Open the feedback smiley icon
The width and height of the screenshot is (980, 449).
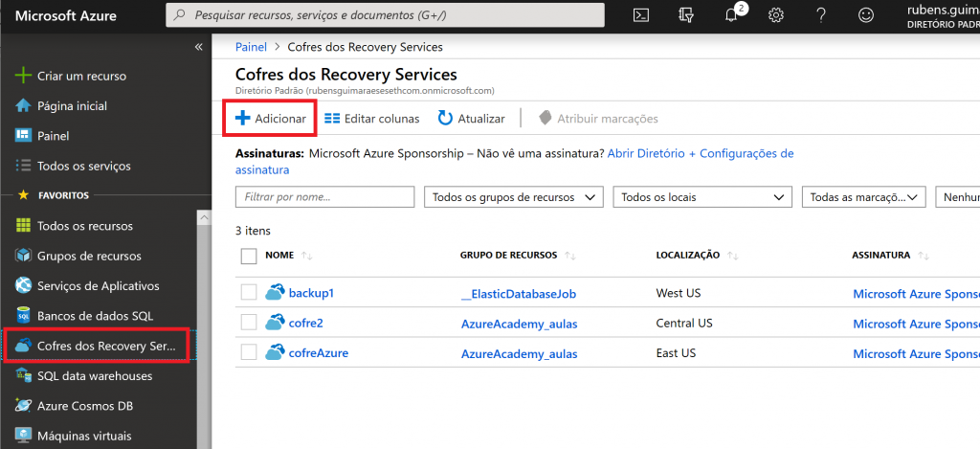(866, 15)
